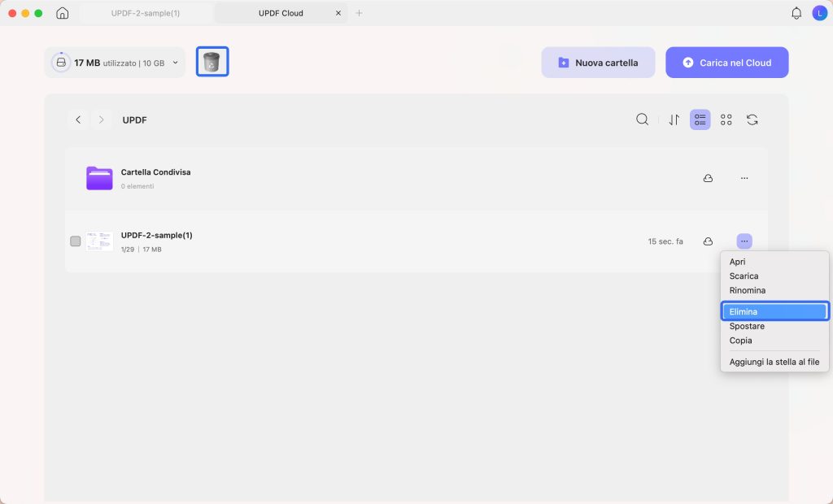
Task: Click the storage drive icon
Action: coord(61,63)
